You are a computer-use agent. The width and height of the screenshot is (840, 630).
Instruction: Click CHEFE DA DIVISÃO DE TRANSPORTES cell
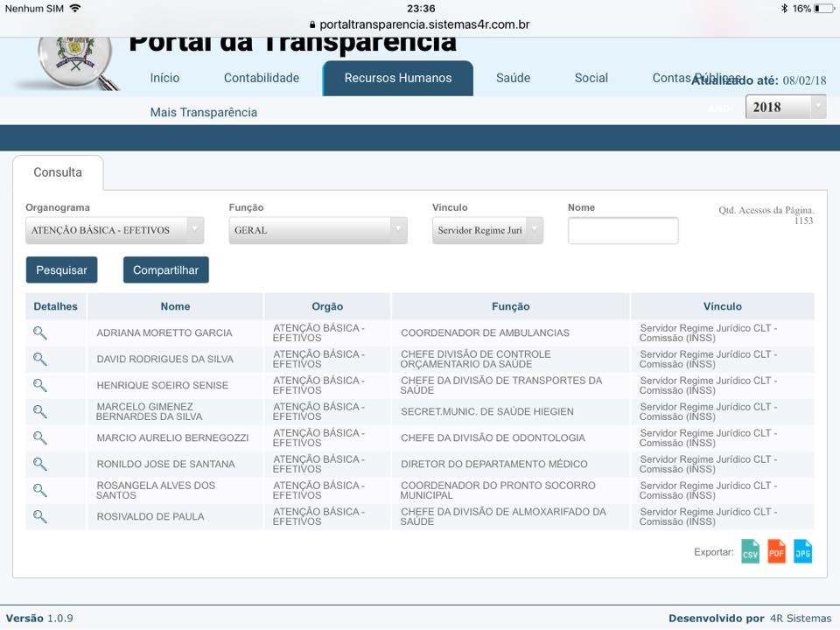[500, 385]
